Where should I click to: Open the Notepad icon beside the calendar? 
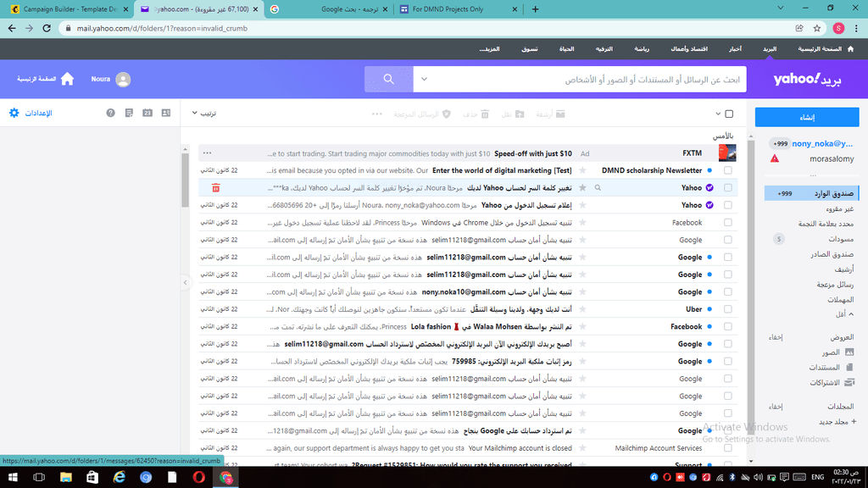point(129,113)
